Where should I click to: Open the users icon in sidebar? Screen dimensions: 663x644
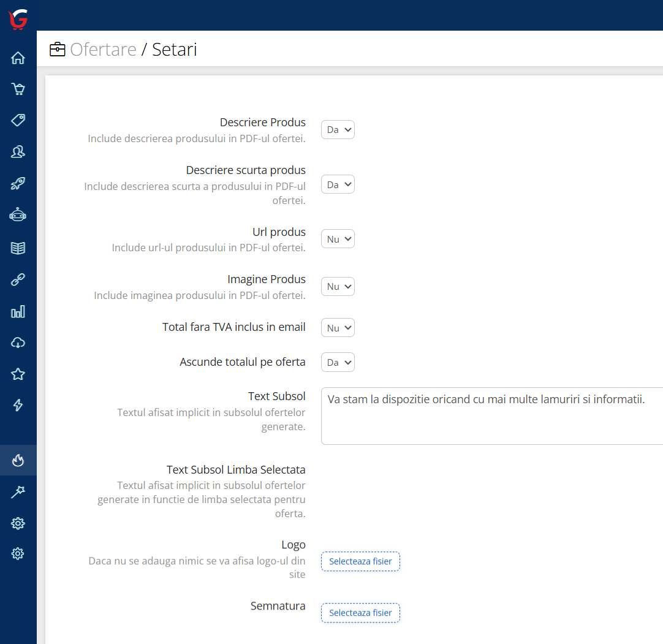[x=18, y=152]
